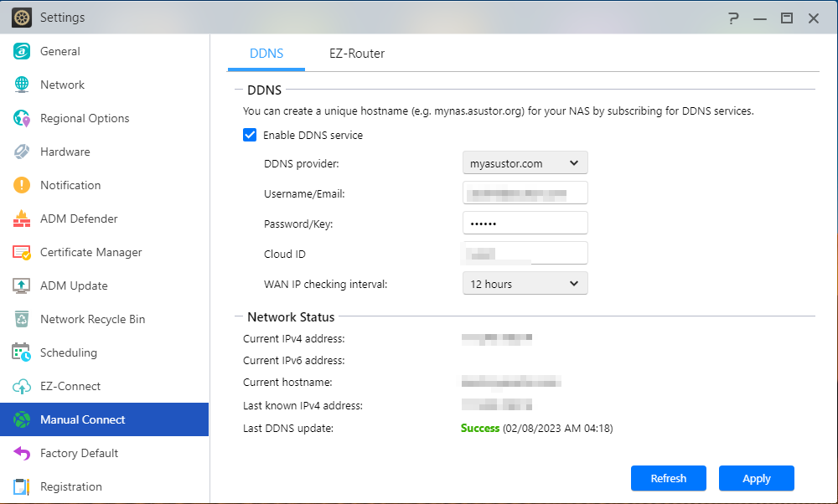Click the Hardware icon in the sidebar

coord(22,152)
